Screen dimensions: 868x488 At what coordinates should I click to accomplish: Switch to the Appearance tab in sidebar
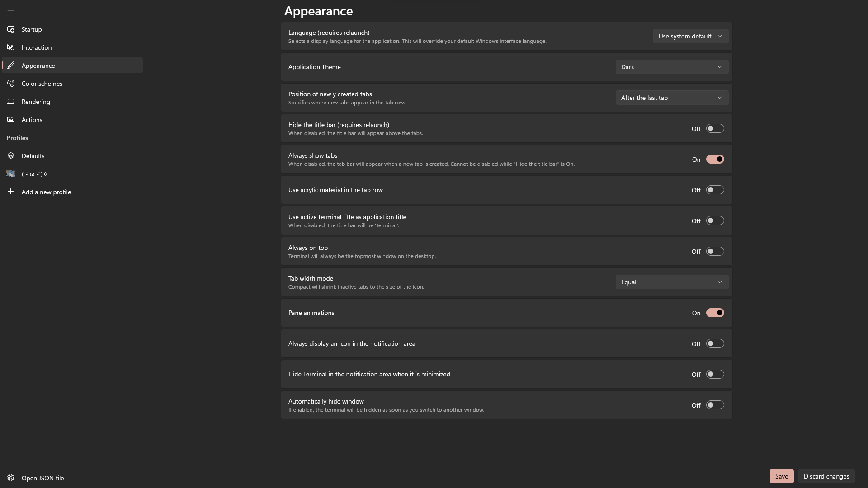39,65
